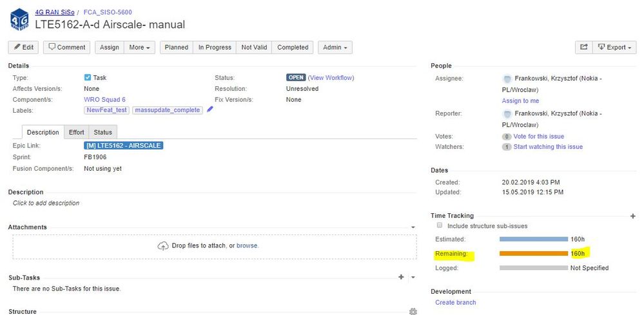Open the [M] LTE5162 - AIRSCALE epic link

point(124,146)
